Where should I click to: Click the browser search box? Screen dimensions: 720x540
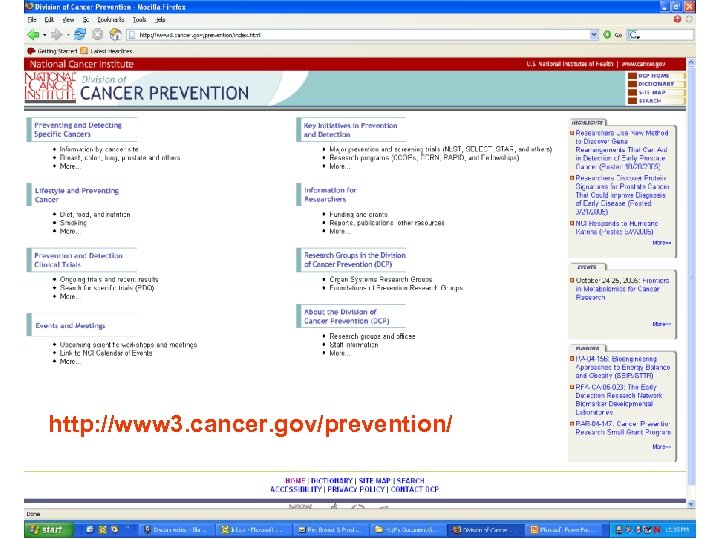point(660,35)
